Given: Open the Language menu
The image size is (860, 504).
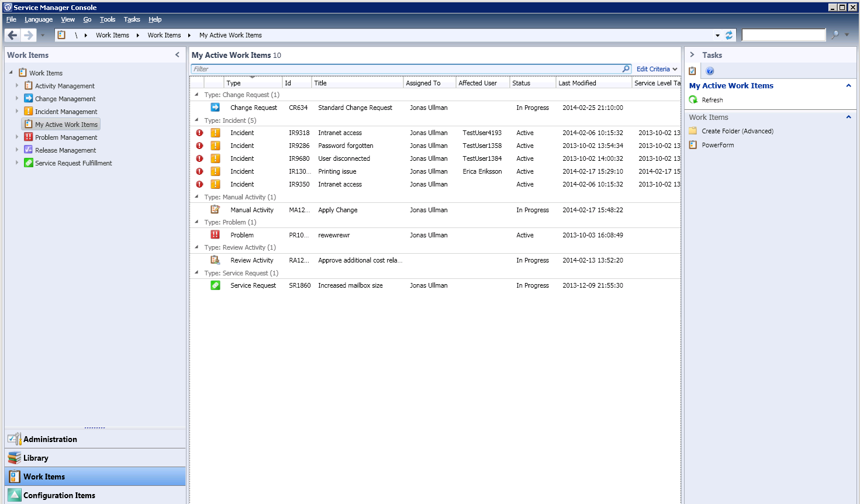Looking at the screenshot, I should point(39,19).
